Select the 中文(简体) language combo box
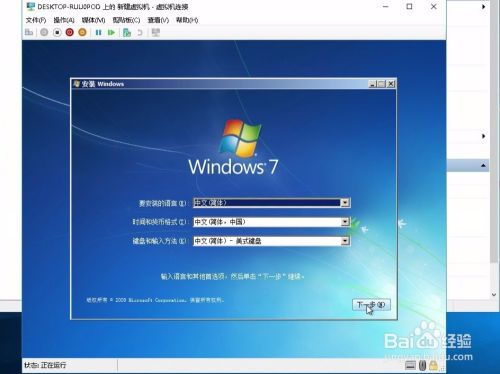500x374 pixels. pyautogui.click(x=272, y=203)
